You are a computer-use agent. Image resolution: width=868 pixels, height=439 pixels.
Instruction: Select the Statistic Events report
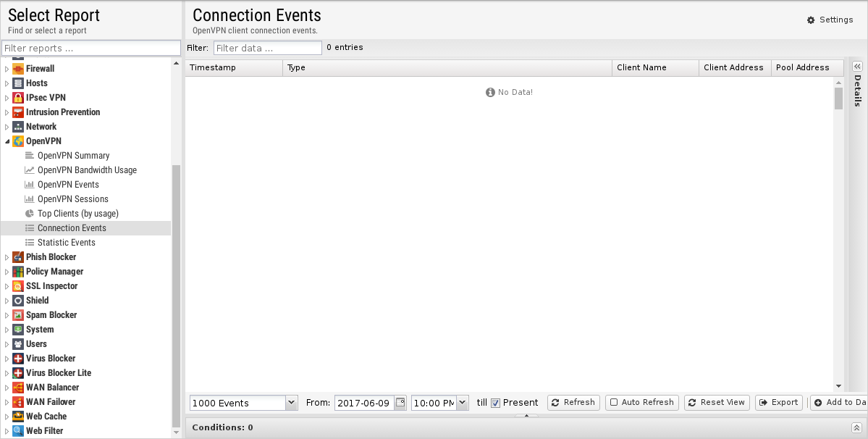[x=67, y=243]
